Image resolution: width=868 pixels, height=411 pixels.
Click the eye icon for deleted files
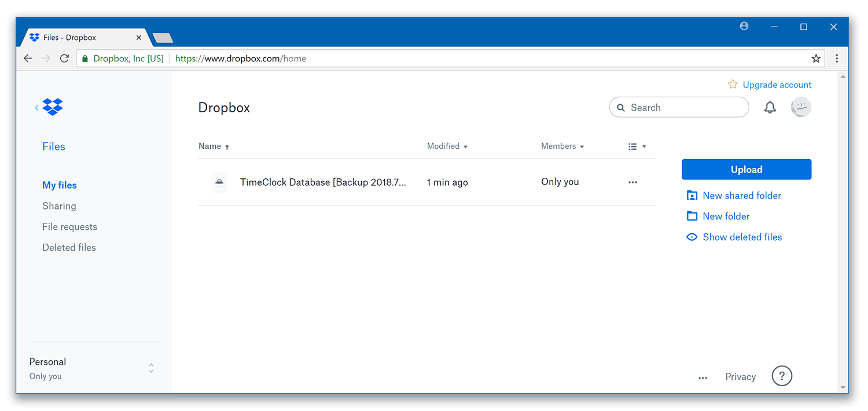pos(692,237)
